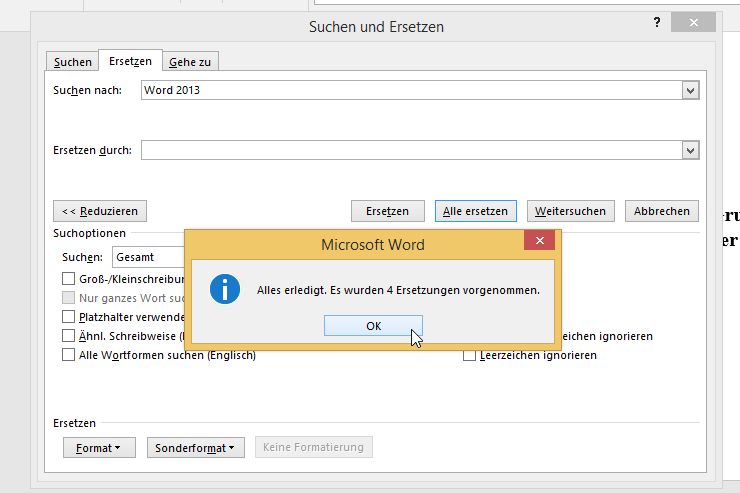Click the Suchen und Ersetzen title bar
This screenshot has height=493, width=740.
tap(376, 27)
